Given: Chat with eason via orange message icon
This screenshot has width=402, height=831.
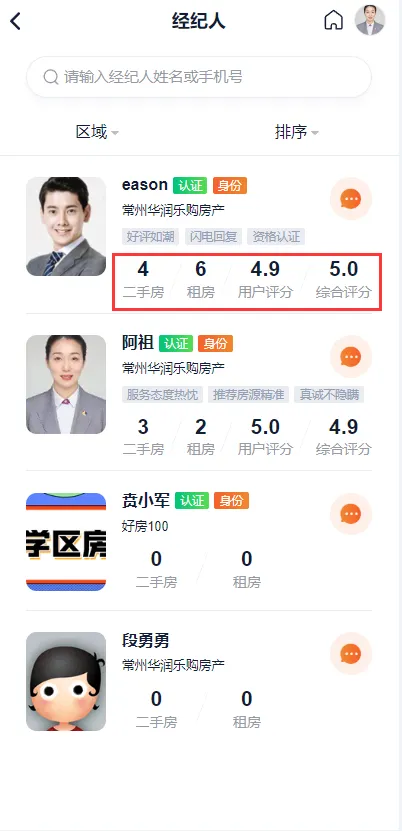Looking at the screenshot, I should click(351, 199).
